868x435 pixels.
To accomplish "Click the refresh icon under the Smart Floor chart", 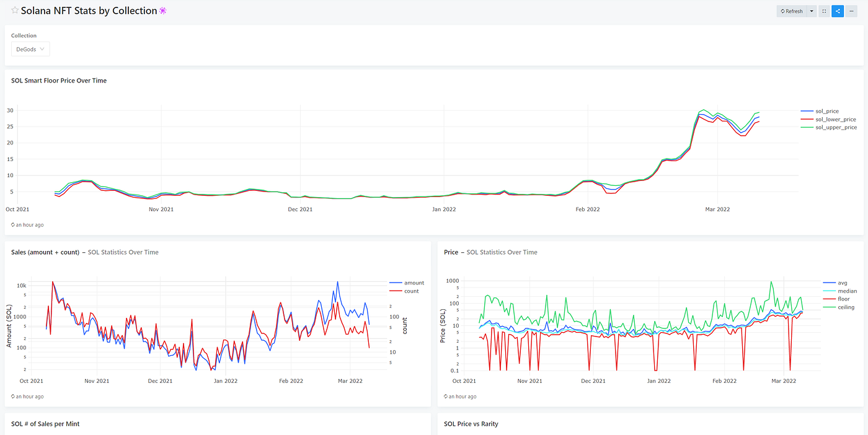I will (x=13, y=225).
